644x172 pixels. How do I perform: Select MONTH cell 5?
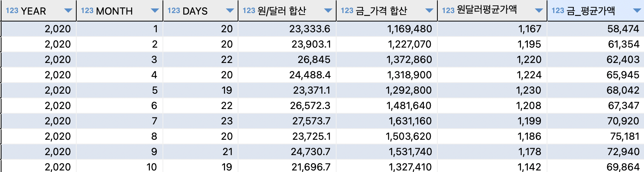[x=120, y=90]
